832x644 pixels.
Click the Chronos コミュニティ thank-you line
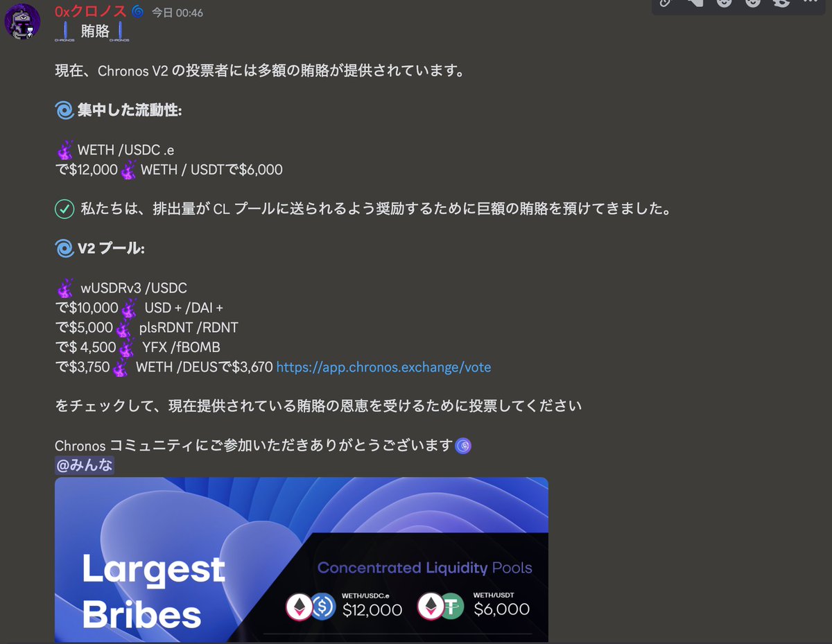[x=254, y=446]
